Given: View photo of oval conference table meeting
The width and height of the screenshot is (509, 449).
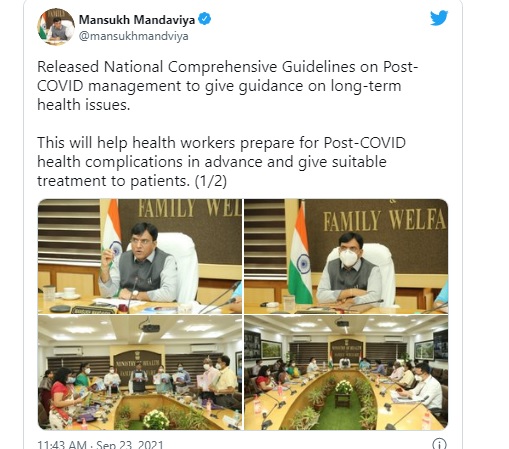Looking at the screenshot, I should point(346,372).
